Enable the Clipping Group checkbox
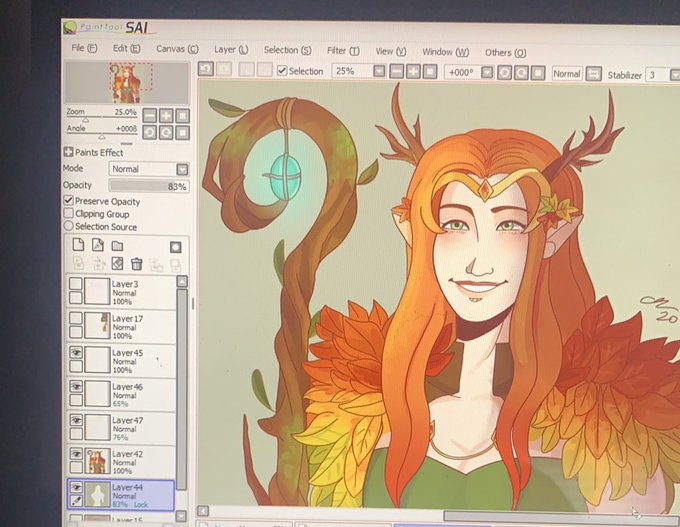 point(69,213)
